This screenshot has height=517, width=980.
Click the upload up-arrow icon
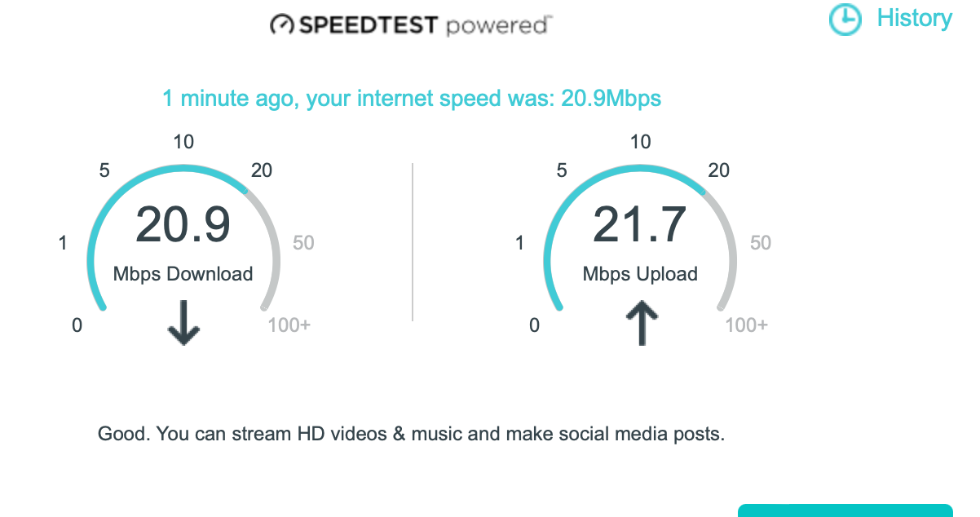pos(641,322)
